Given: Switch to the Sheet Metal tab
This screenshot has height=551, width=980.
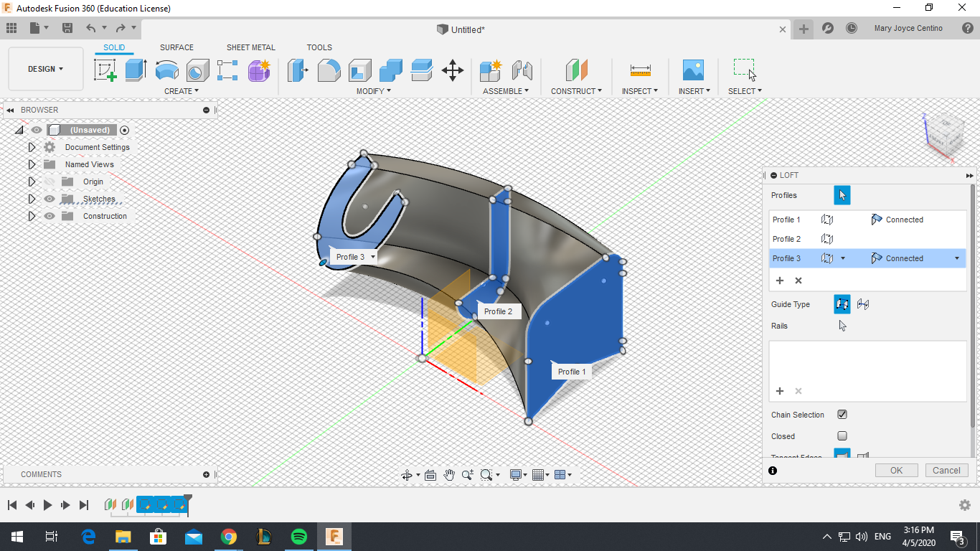Looking at the screenshot, I should (x=250, y=47).
